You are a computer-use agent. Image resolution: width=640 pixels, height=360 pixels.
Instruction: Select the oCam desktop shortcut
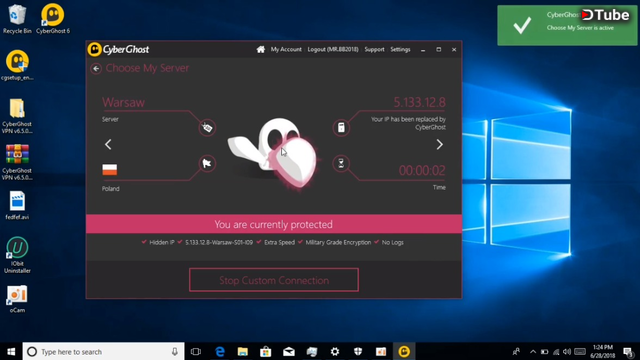(x=17, y=299)
